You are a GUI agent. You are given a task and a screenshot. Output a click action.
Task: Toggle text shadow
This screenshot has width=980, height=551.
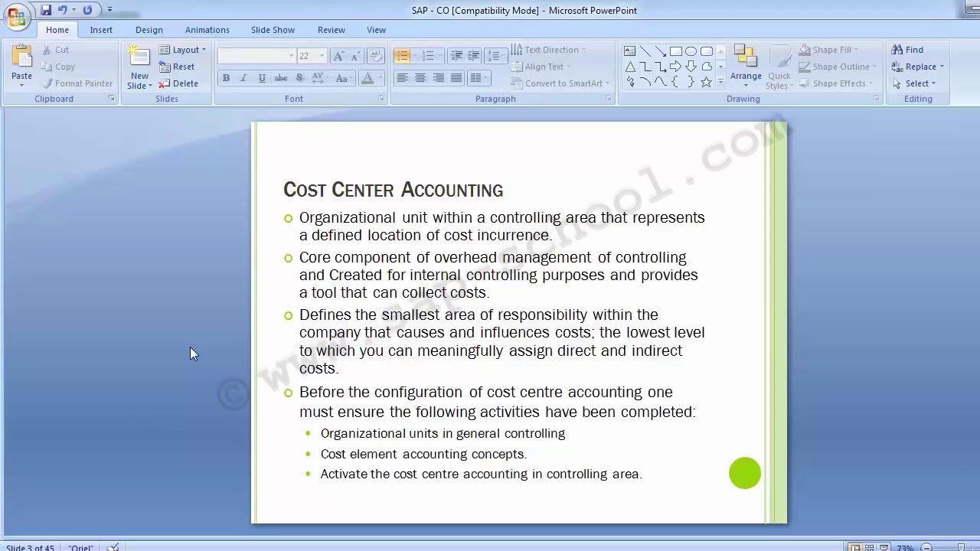point(299,78)
